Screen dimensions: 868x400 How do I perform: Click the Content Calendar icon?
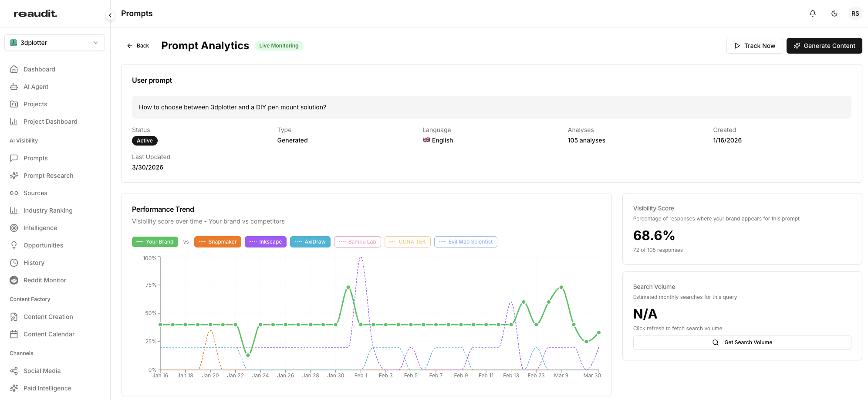pyautogui.click(x=14, y=334)
